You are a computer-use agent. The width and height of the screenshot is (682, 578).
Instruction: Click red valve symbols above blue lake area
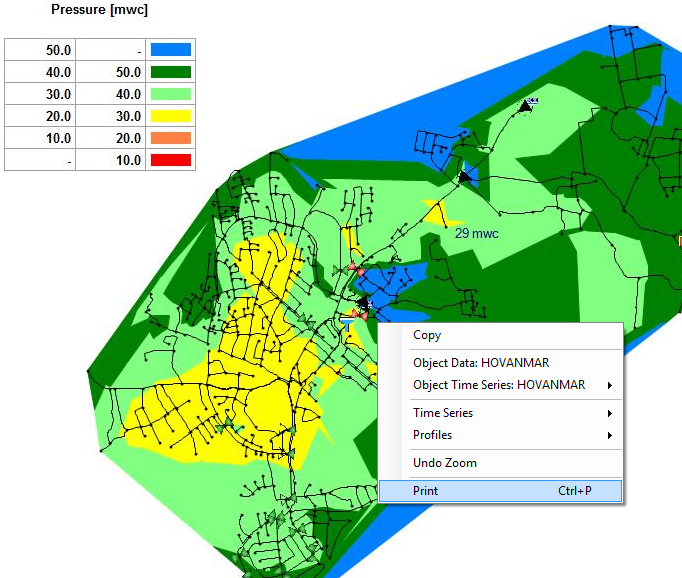pos(356,269)
